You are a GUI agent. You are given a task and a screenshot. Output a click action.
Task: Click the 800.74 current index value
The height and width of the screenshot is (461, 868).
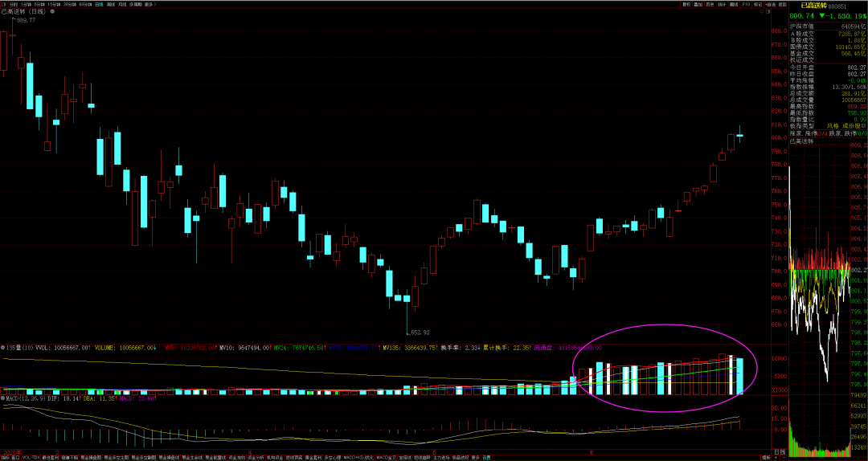(802, 16)
